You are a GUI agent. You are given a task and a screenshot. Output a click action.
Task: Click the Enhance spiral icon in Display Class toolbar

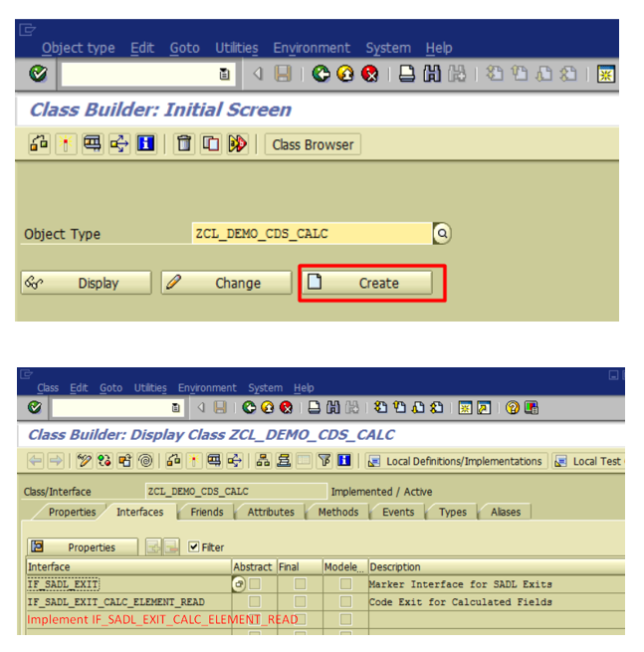click(145, 461)
